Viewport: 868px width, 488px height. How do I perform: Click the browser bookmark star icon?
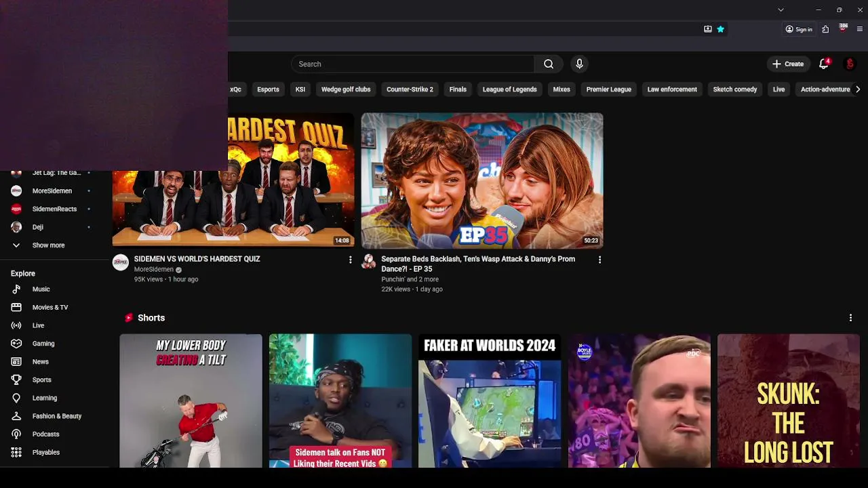coord(720,29)
